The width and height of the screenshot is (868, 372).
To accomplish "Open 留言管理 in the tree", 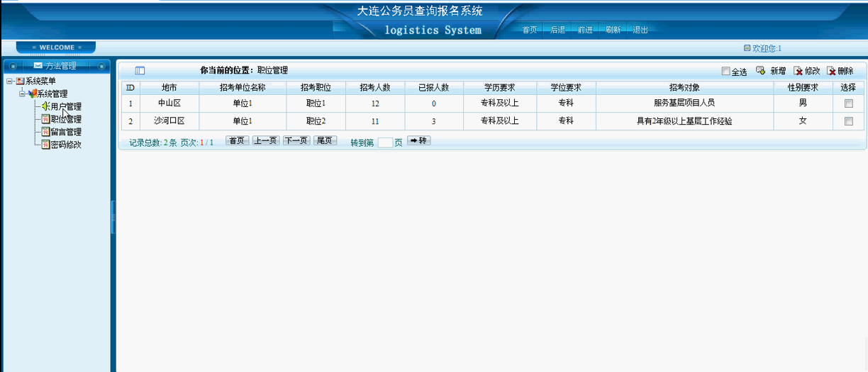I will click(66, 132).
